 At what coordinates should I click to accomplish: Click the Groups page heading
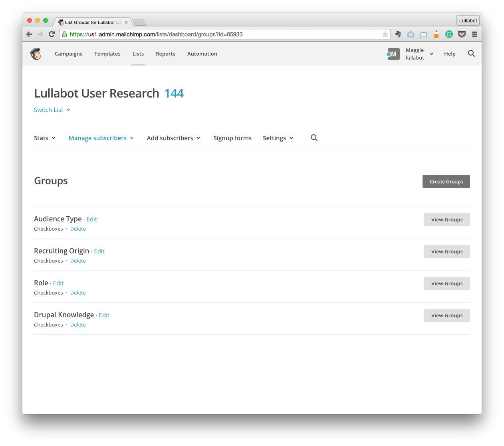click(x=51, y=181)
